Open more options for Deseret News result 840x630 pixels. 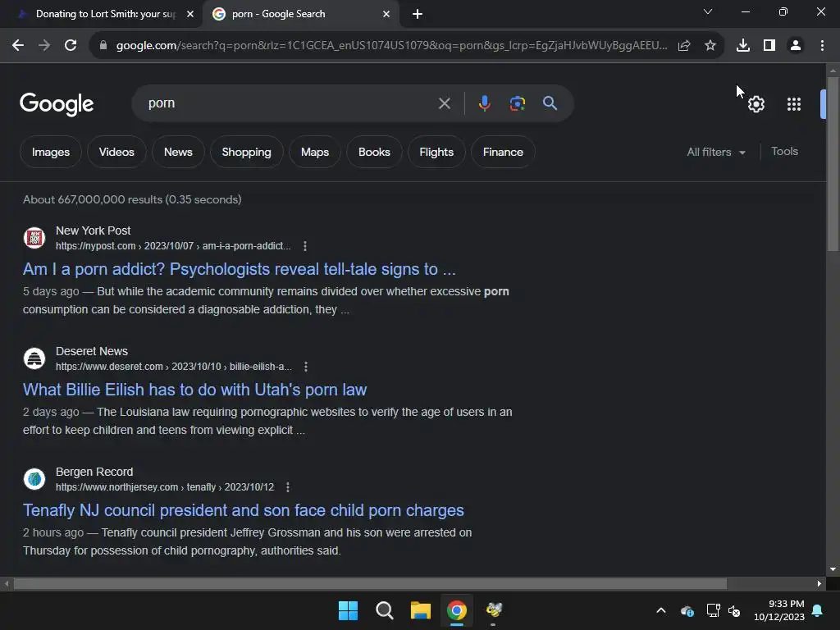pyautogui.click(x=306, y=367)
